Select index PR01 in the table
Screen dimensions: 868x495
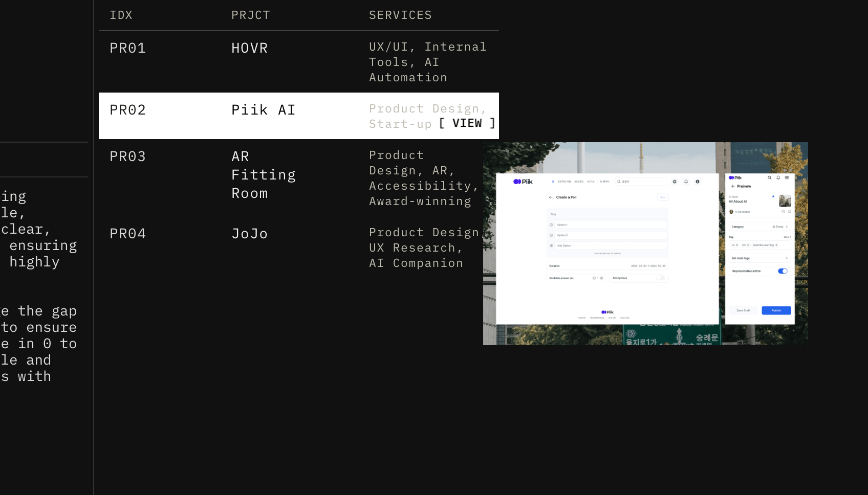(x=128, y=48)
